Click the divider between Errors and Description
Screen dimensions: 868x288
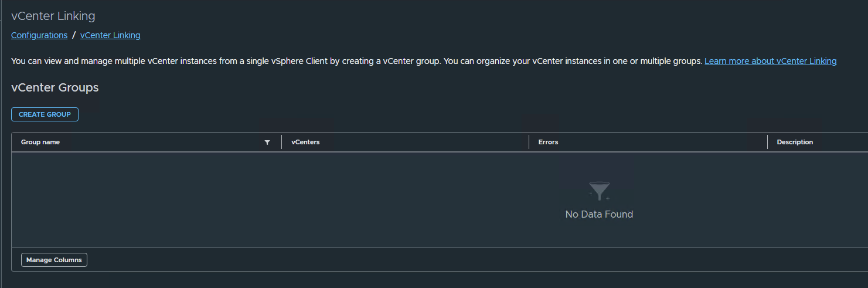[x=768, y=142]
